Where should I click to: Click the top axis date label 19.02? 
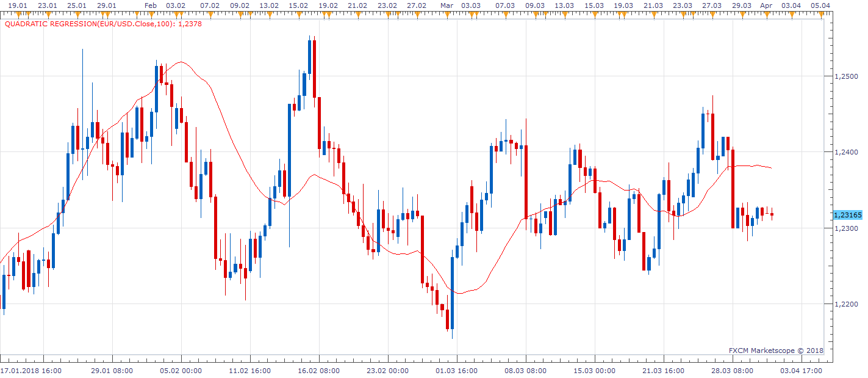click(328, 5)
